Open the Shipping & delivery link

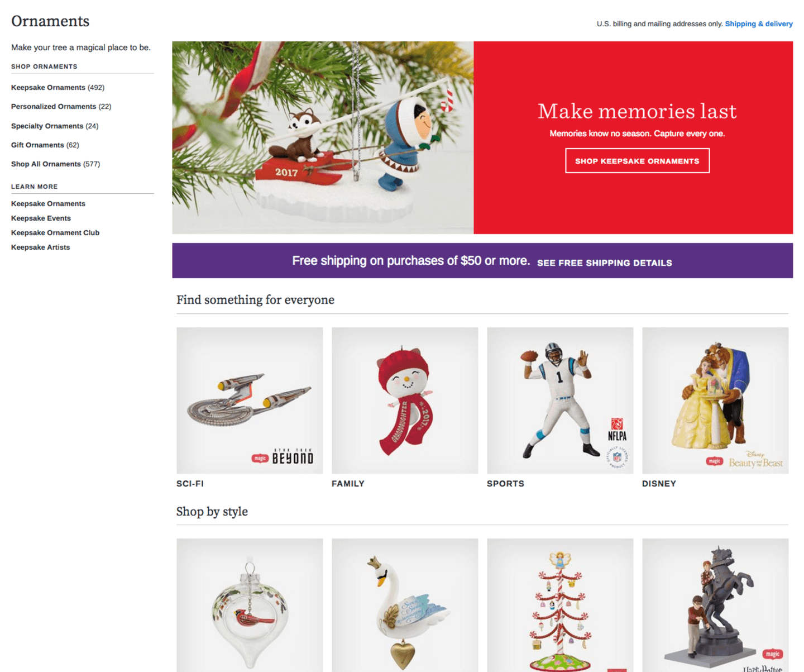(759, 23)
